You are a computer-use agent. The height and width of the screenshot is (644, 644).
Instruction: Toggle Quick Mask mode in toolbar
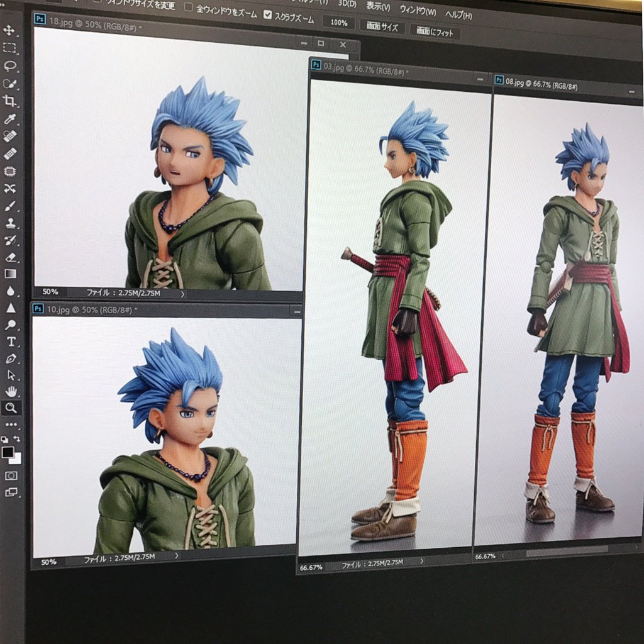pyautogui.click(x=11, y=475)
